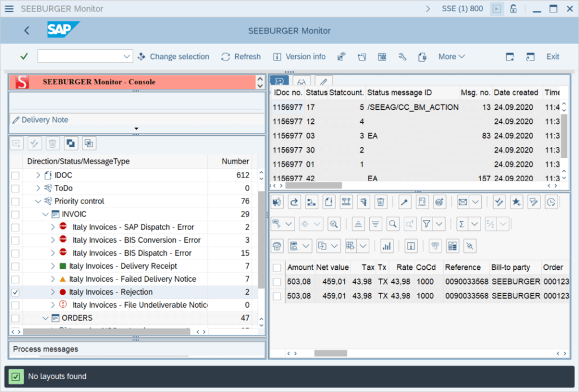The image size is (579, 392).
Task: Click the vertical scrollbar thumb of the tree panel
Action: 261,240
